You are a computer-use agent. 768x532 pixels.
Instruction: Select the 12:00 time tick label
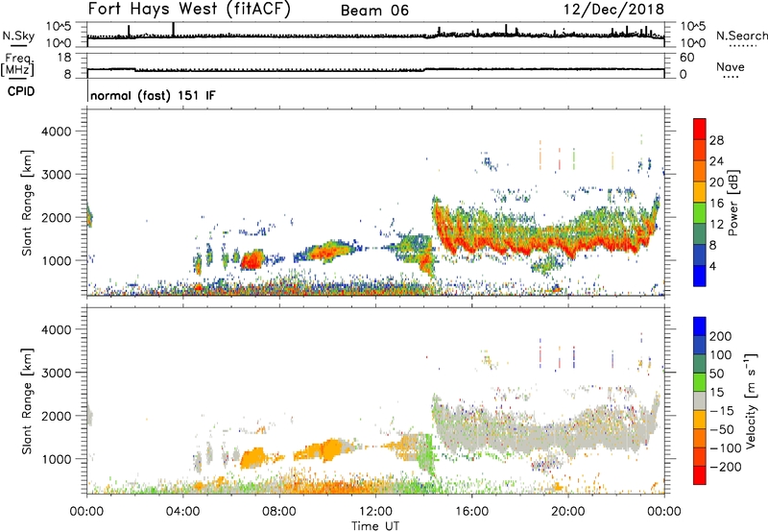coord(375,512)
